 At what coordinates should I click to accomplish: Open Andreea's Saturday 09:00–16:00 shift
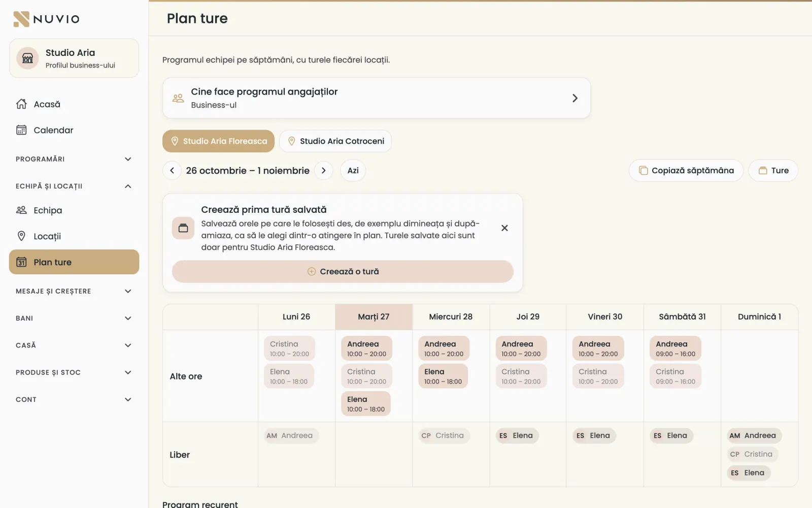pos(675,348)
